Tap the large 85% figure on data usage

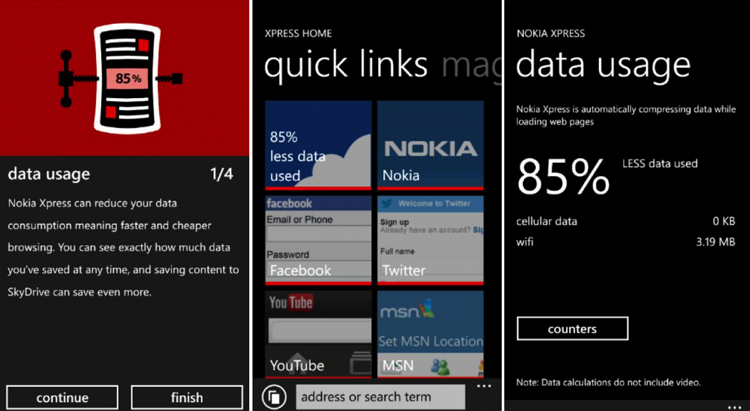[x=563, y=178]
